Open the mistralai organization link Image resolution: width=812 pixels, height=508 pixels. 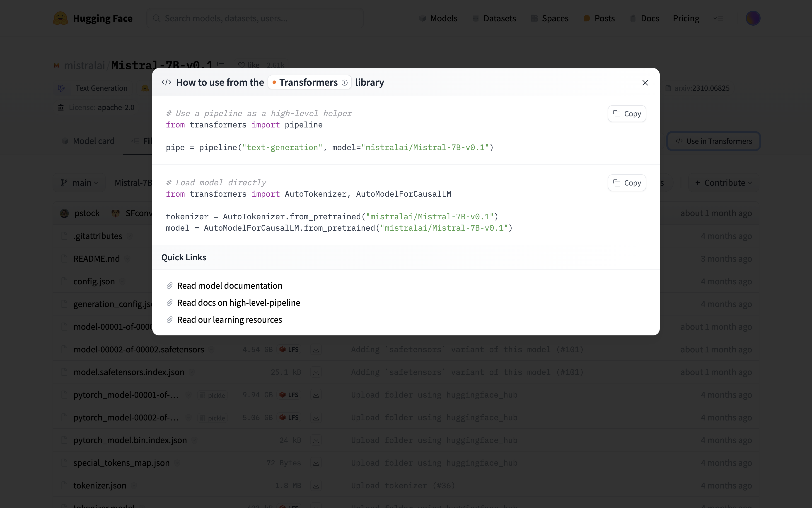click(x=84, y=65)
